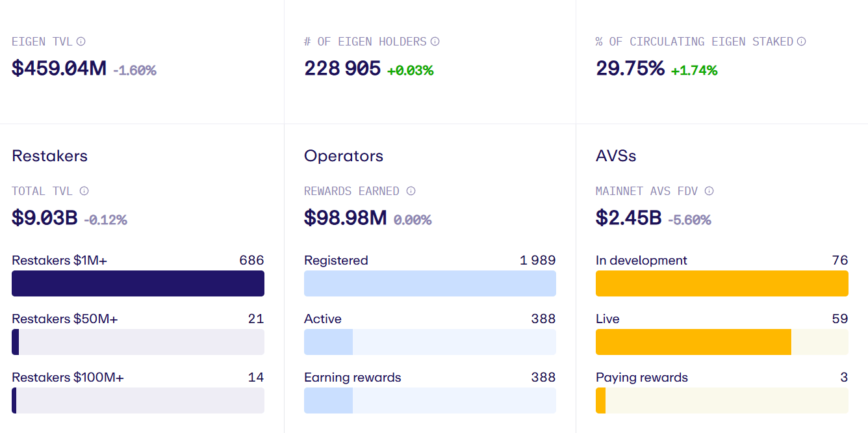Select the Restakers $50M+ progress bar
868x433 pixels.
click(x=138, y=342)
